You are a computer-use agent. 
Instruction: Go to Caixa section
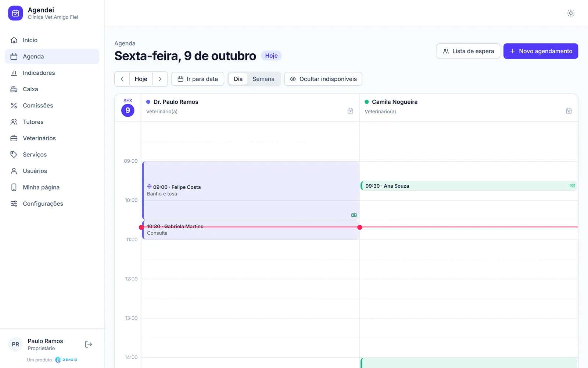[x=52, y=89]
